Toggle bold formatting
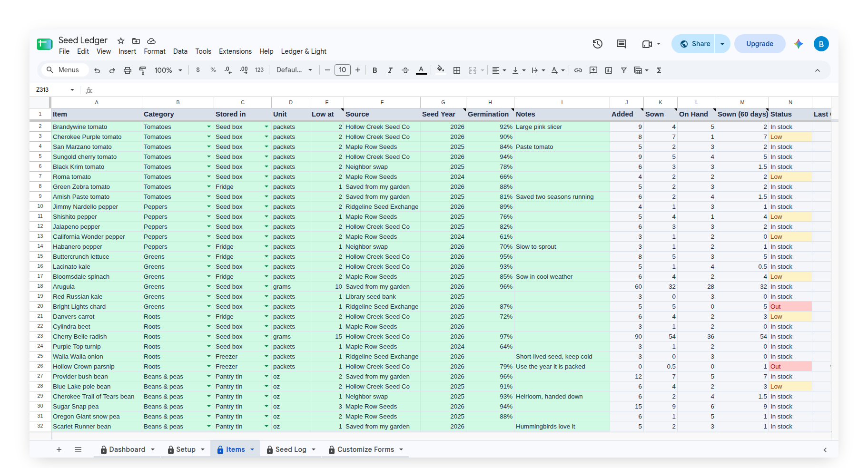The width and height of the screenshot is (868, 468). point(375,70)
